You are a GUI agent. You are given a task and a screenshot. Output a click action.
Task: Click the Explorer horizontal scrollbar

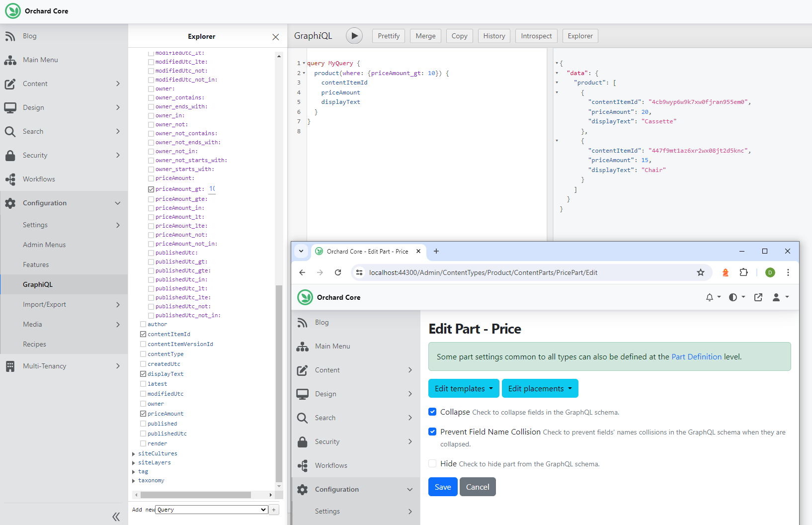tap(196, 495)
